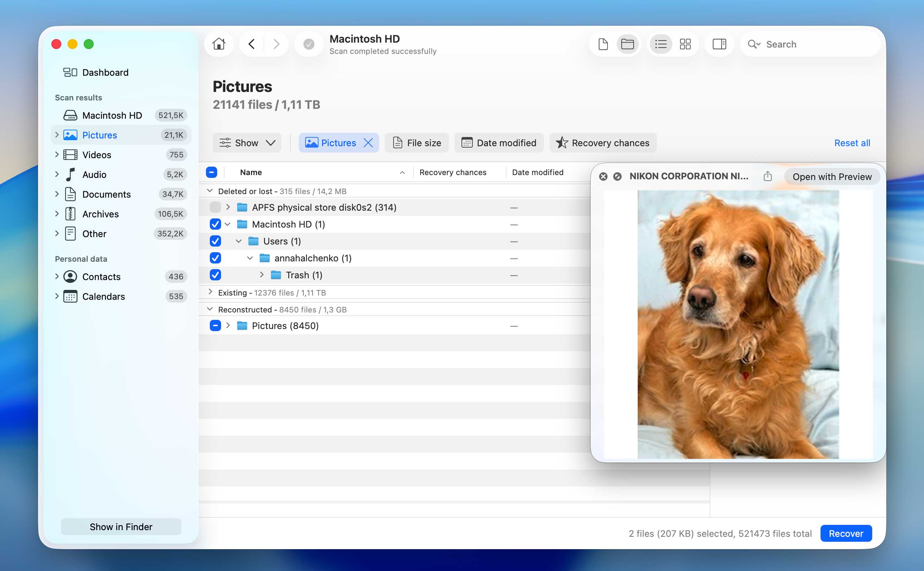Screen dimensions: 924x571
Task: Collapse the Macintosh HD (1) folder
Action: click(x=227, y=224)
